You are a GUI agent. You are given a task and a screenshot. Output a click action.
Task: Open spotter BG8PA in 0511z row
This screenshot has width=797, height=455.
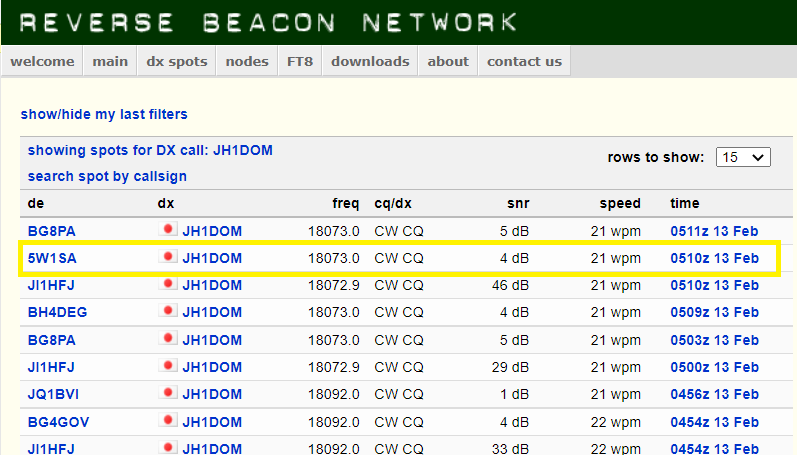51,231
